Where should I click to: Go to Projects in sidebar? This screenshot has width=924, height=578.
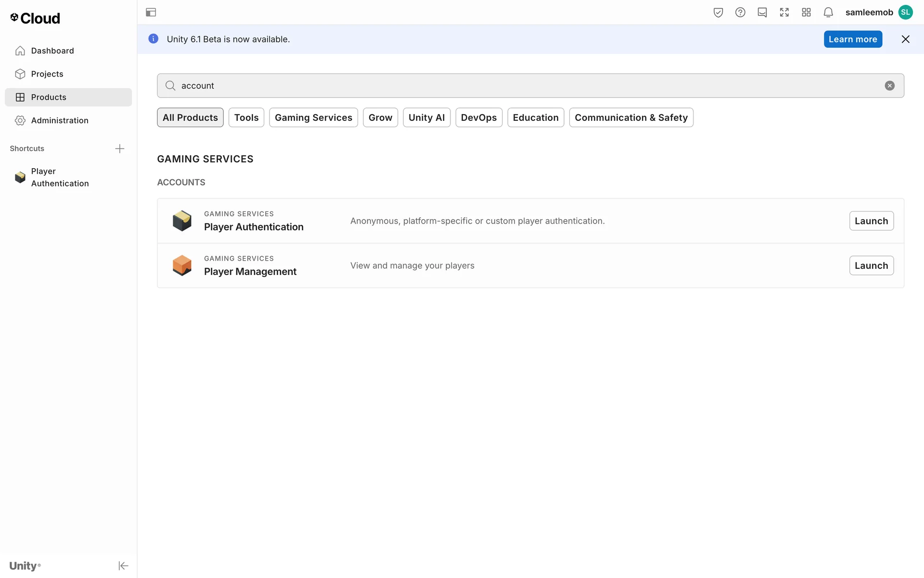coord(47,74)
